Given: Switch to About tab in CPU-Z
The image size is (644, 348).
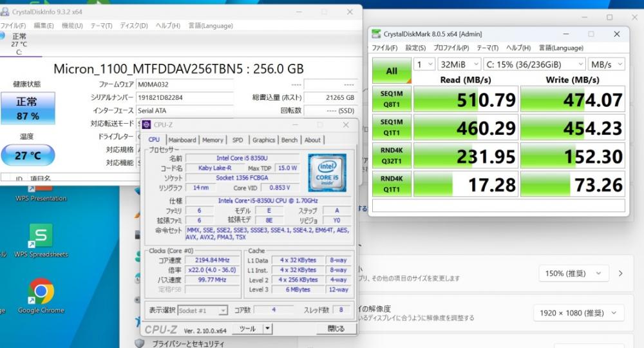Looking at the screenshot, I should point(312,140).
